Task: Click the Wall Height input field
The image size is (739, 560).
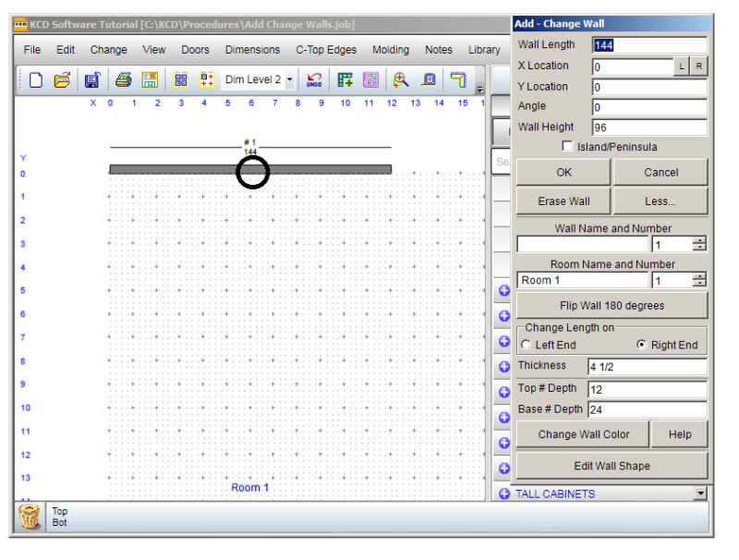Action: coord(648,128)
